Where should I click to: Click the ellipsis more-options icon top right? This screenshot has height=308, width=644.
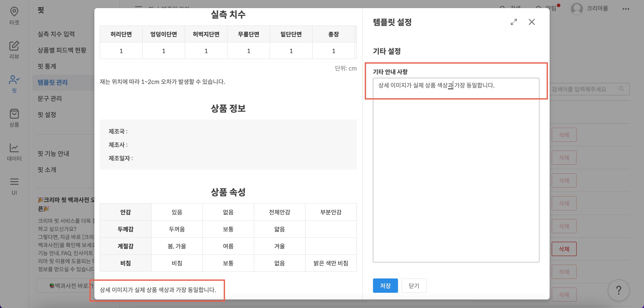(x=626, y=9)
